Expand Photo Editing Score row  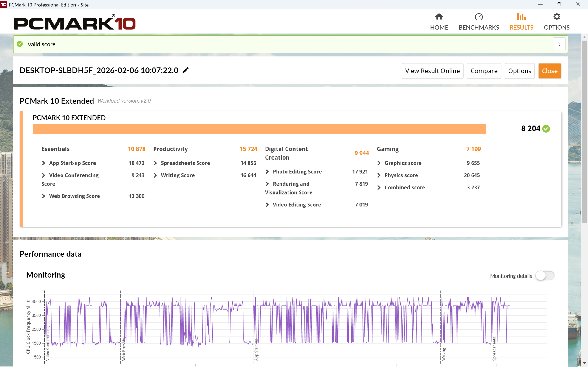tap(267, 172)
